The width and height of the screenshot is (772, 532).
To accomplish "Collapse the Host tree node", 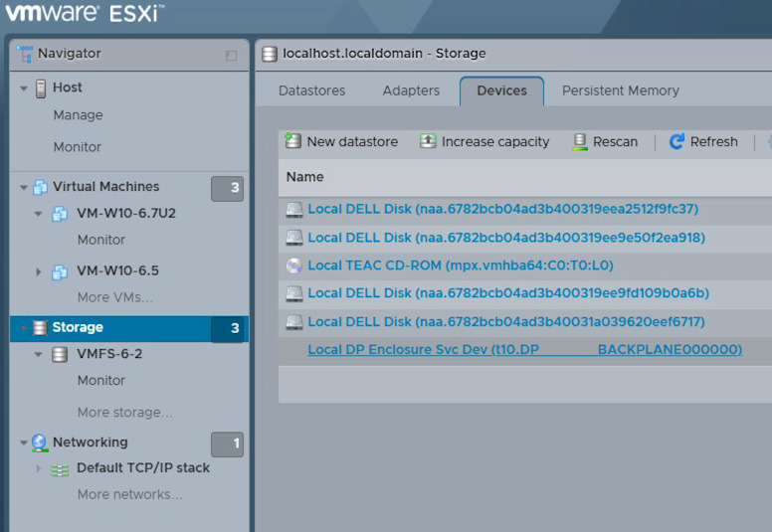I will [23, 89].
